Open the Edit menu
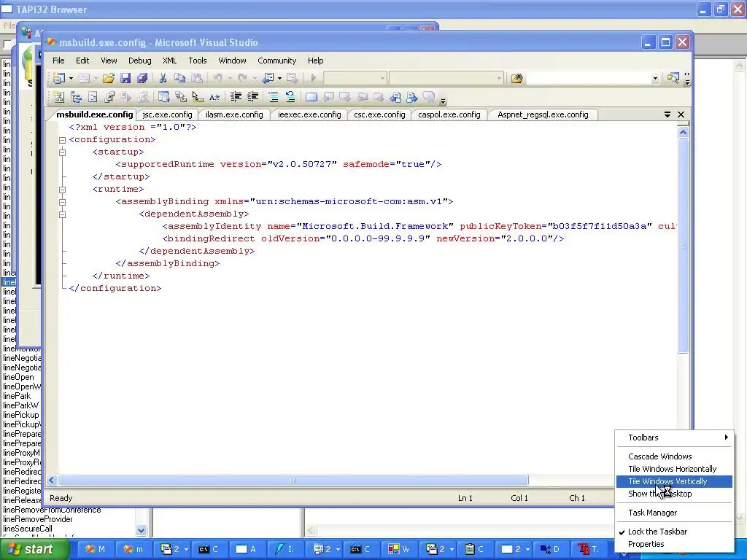Screen dimensions: 747x560 coord(82,61)
